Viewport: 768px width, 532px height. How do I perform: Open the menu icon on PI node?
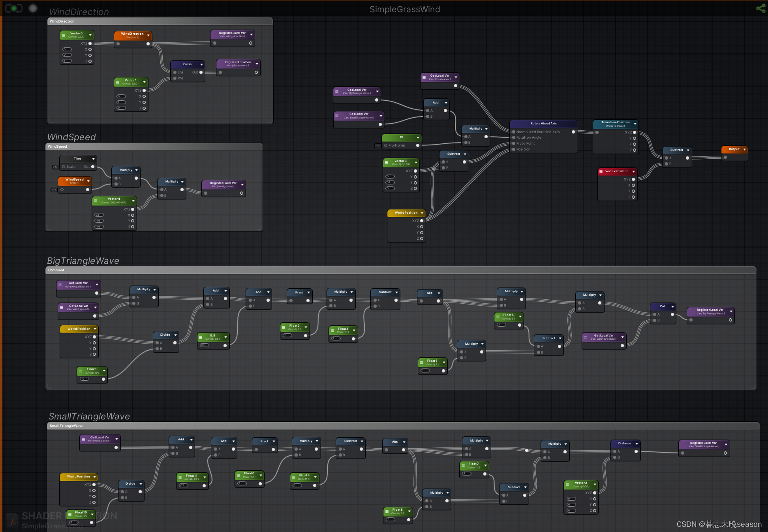coord(418,137)
